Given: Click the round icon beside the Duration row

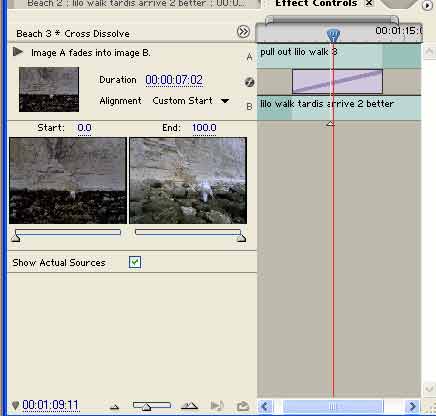Looking at the screenshot, I should click(x=249, y=82).
